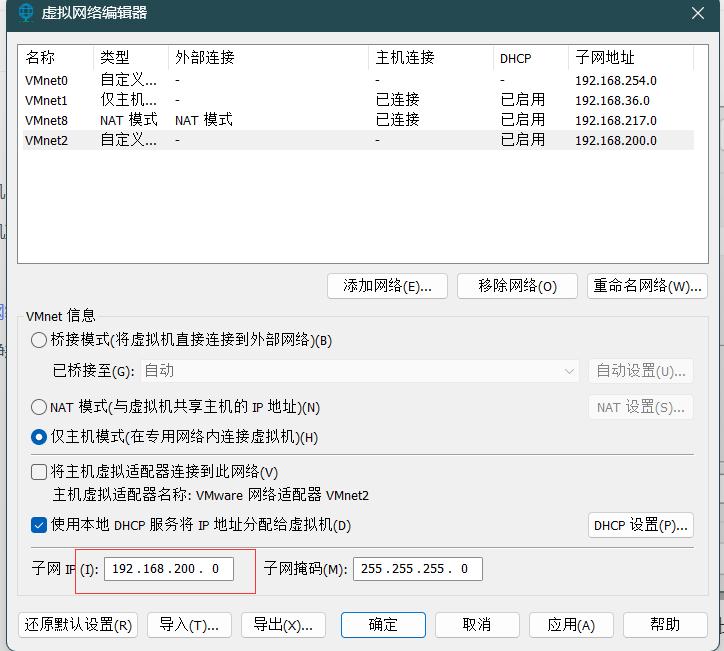Click 名称 column header
This screenshot has height=651, width=724.
(x=56, y=58)
